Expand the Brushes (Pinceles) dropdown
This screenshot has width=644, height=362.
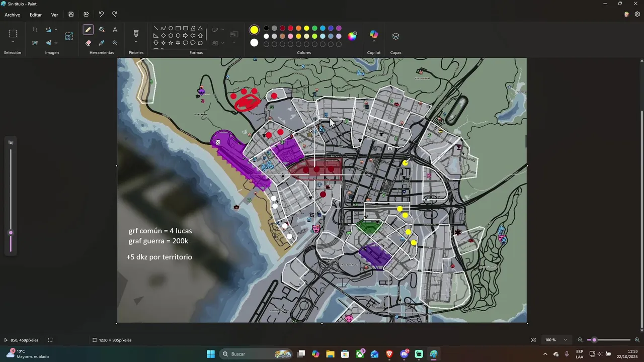[x=136, y=42]
